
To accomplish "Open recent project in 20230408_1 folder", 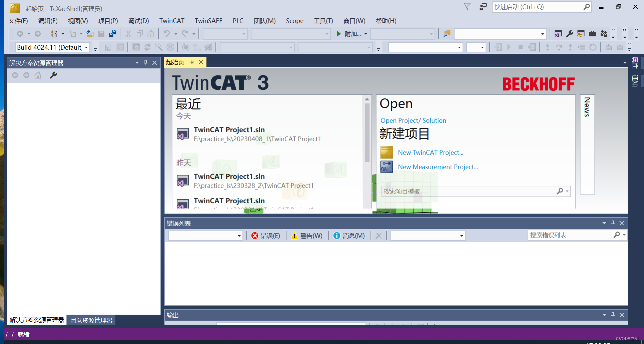I will pyautogui.click(x=248, y=134).
